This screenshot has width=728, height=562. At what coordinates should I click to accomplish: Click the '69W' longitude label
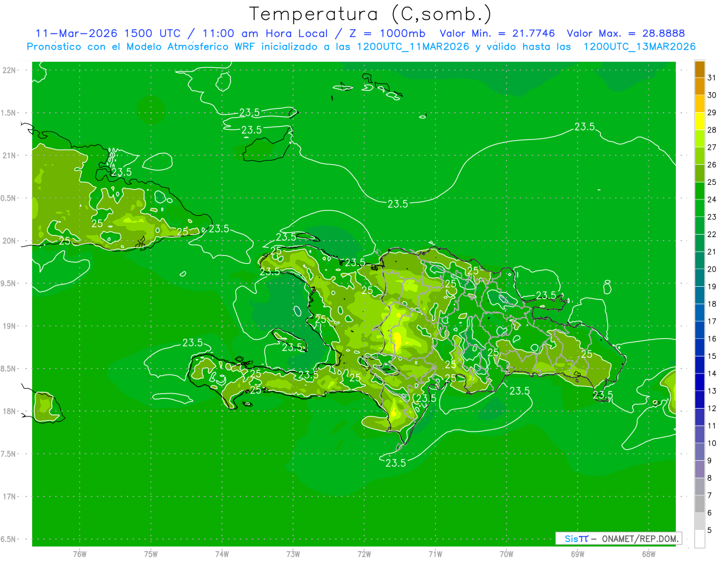point(578,554)
